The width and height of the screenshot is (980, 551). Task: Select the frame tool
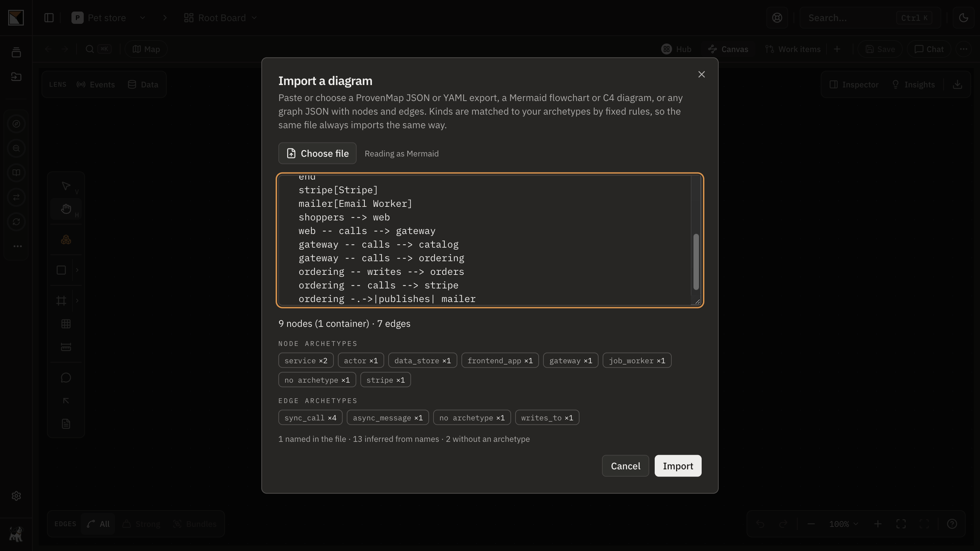[x=61, y=301]
